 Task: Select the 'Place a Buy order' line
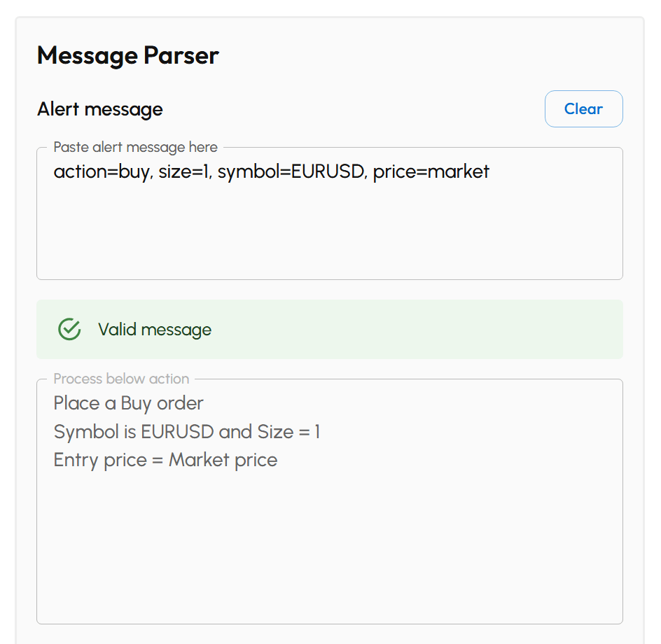click(x=128, y=403)
